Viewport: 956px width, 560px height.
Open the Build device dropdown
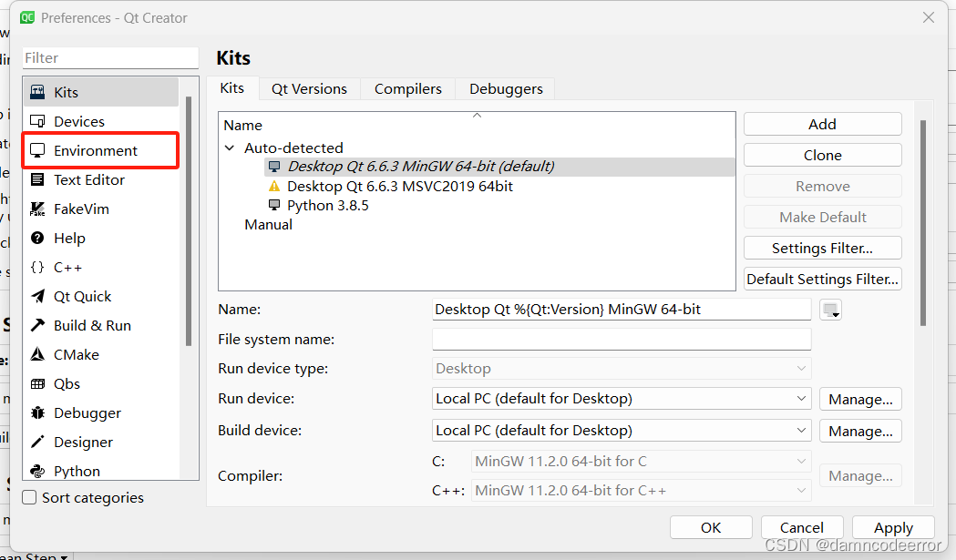click(x=622, y=431)
